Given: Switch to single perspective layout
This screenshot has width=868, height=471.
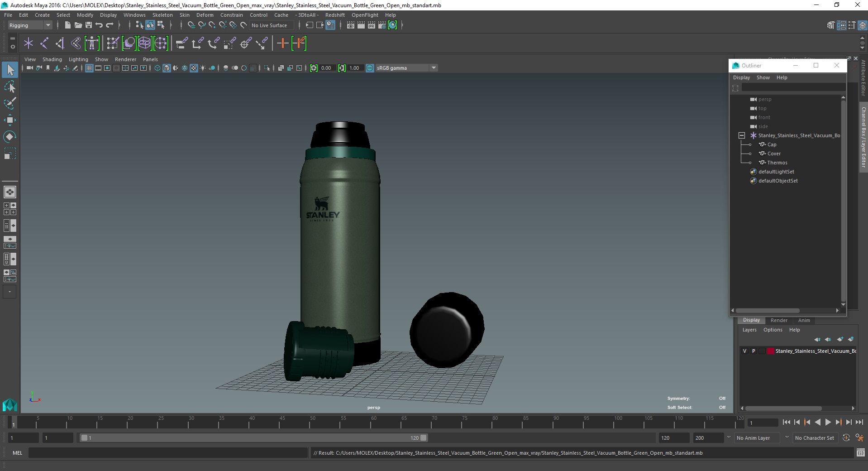Looking at the screenshot, I should point(10,192).
